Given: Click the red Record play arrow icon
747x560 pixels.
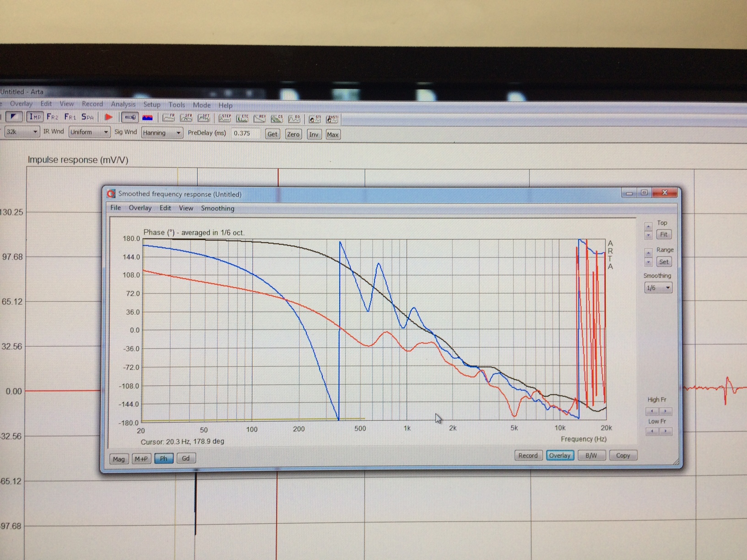Looking at the screenshot, I should pyautogui.click(x=108, y=118).
